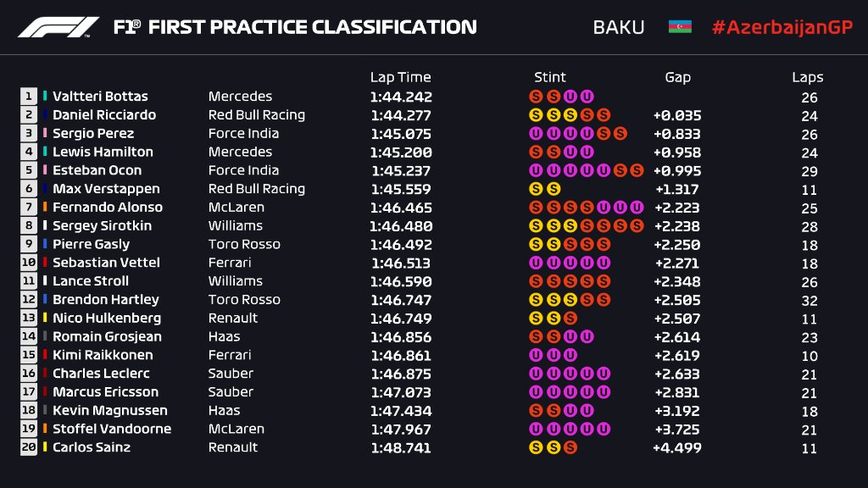Click the Azerbaijan flag icon
868x488 pixels.
pos(680,27)
